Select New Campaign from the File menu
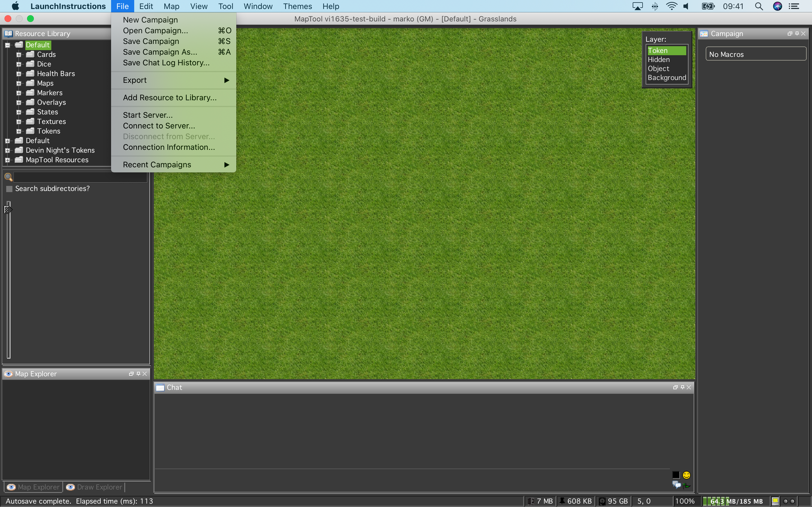 [x=150, y=20]
